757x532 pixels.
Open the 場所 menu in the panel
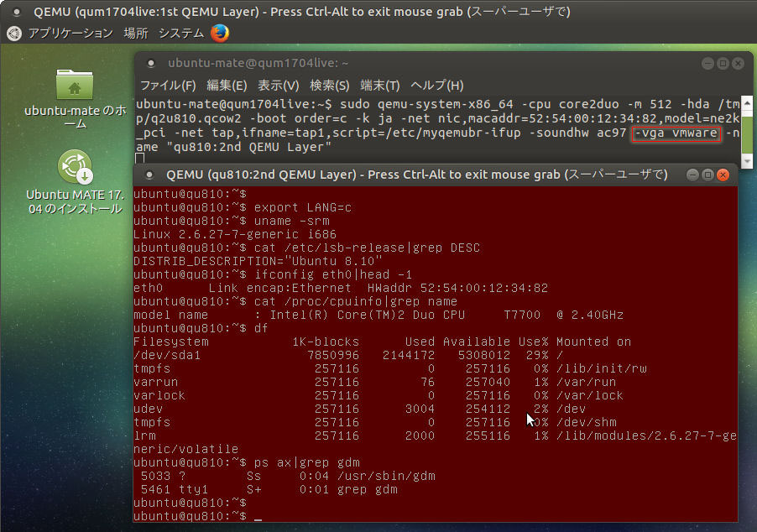(136, 34)
